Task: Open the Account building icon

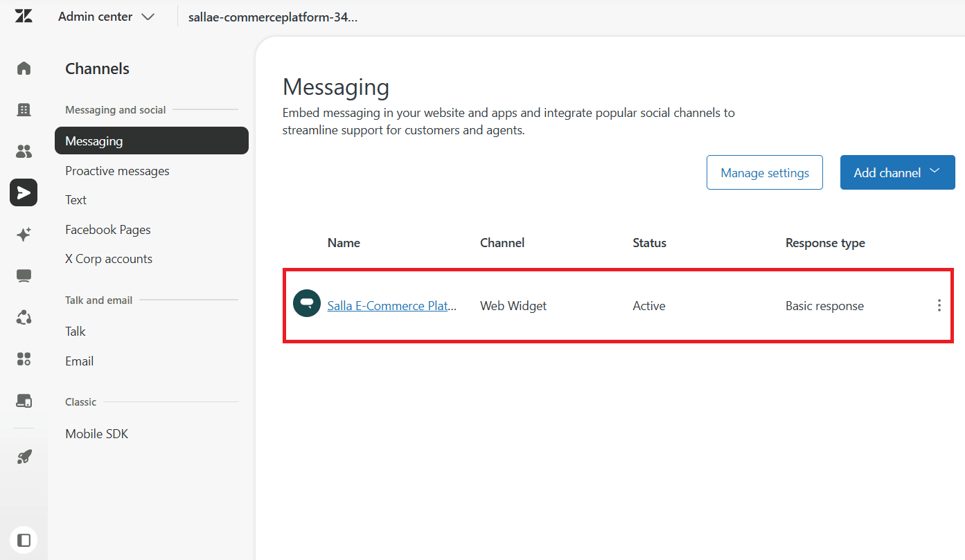Action: point(24,109)
